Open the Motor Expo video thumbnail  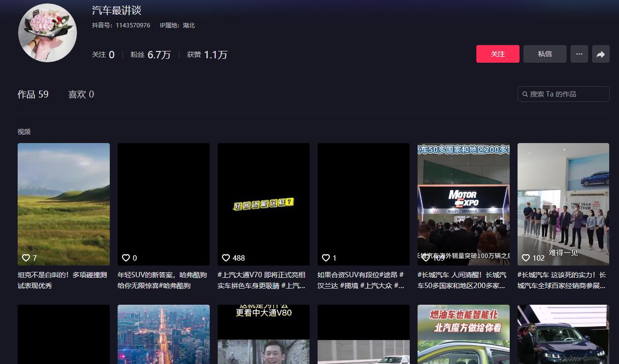coord(464,204)
